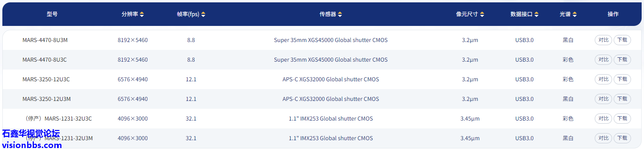Sort by 光谱 using its sort icon
Screen dimensions: 644x150
tap(575, 14)
